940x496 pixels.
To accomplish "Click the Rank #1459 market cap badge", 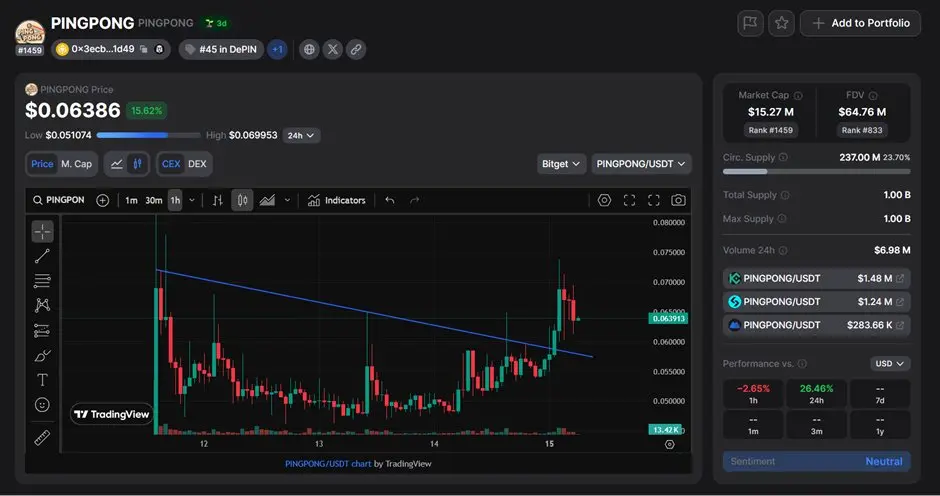I will click(770, 130).
